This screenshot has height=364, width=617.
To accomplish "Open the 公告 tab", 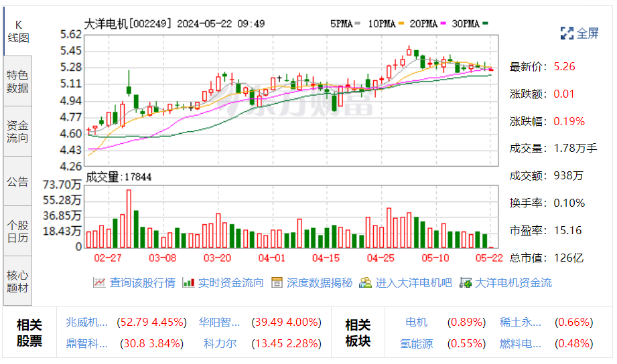I will [17, 181].
